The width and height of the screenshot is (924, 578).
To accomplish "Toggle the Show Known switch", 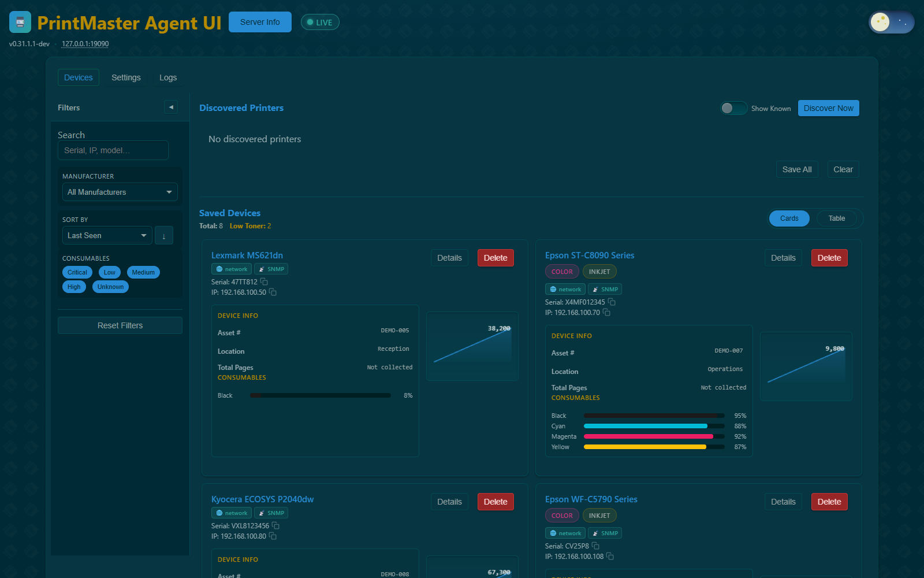I will tap(733, 108).
